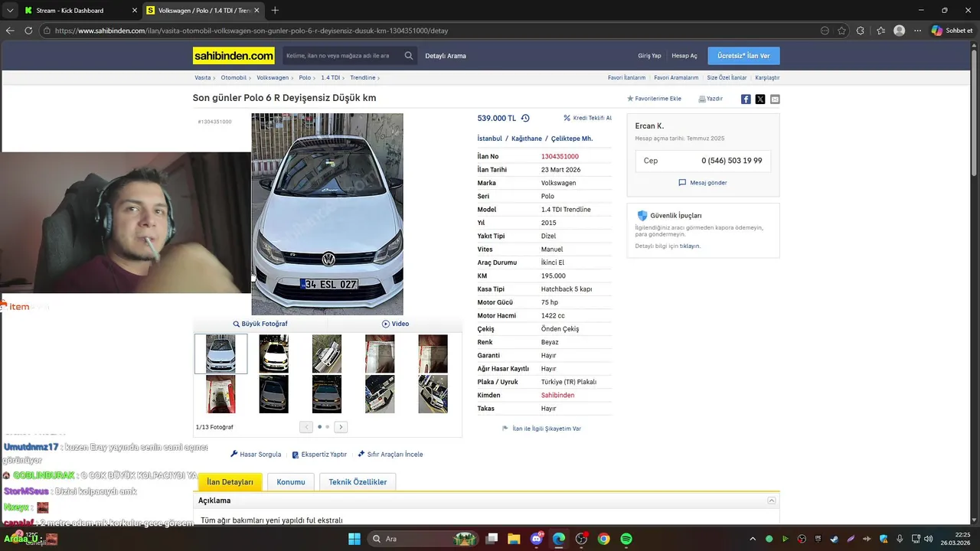Open Polo breadcrumb
Screen dimensions: 980x551
[305, 78]
